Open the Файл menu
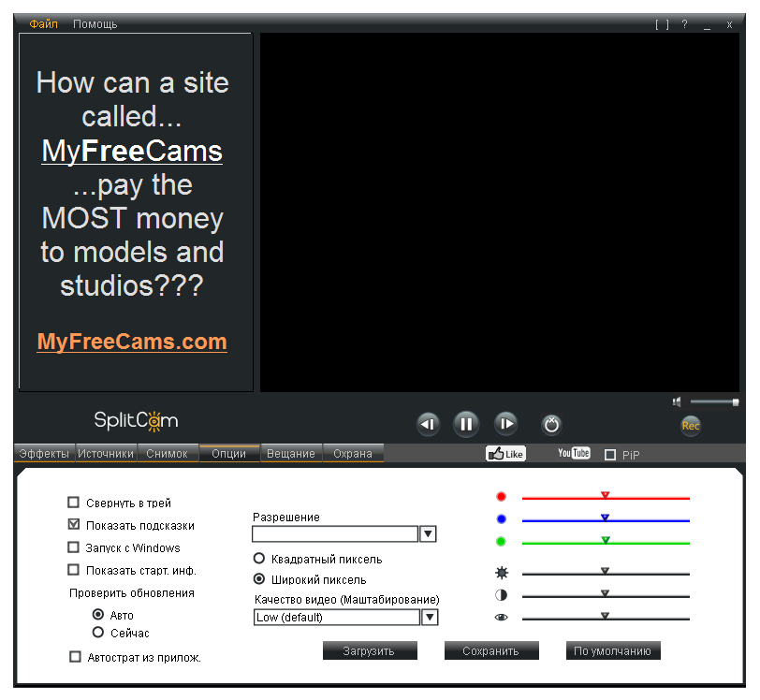Image resolution: width=760 pixels, height=700 pixels. point(44,24)
